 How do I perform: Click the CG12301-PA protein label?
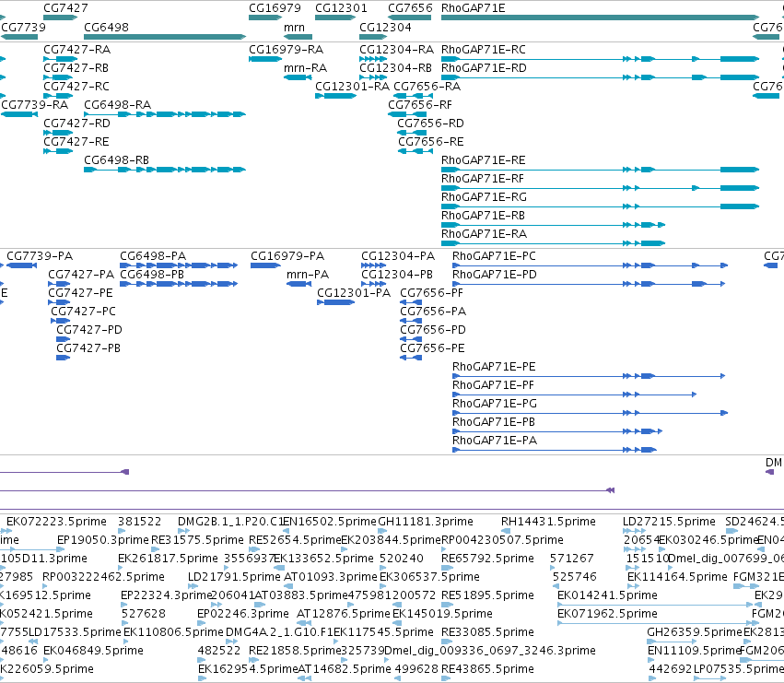point(354,293)
